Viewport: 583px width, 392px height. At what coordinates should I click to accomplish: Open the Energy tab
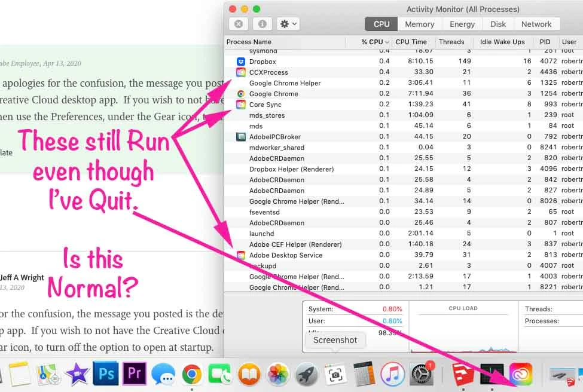[462, 24]
